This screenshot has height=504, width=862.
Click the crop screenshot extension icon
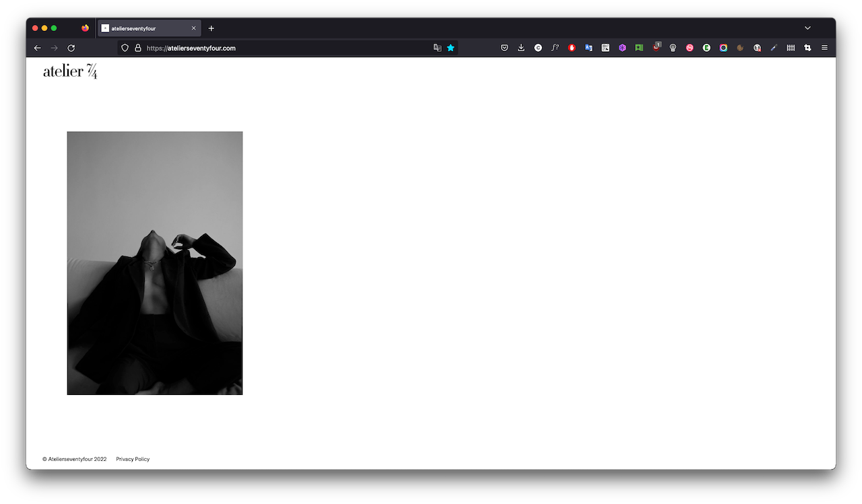point(807,48)
